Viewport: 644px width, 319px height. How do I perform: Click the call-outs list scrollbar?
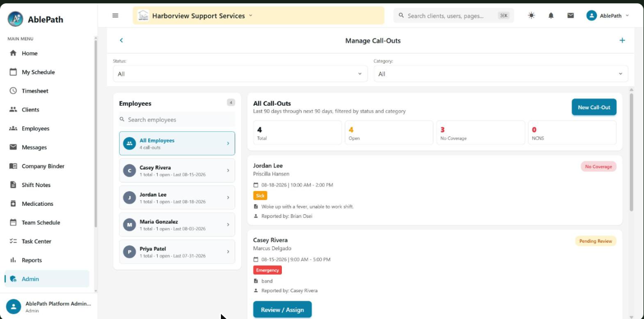631,152
